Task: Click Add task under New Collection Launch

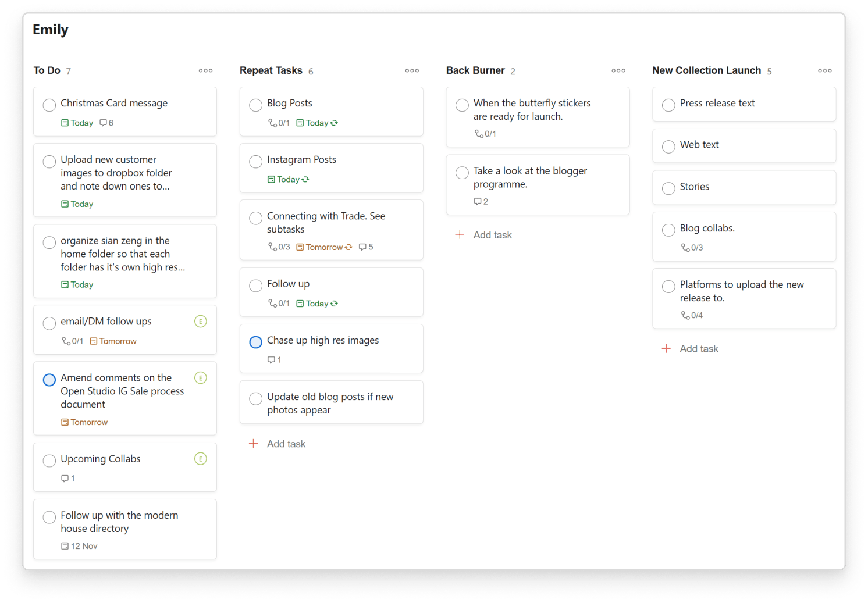Action: point(690,348)
